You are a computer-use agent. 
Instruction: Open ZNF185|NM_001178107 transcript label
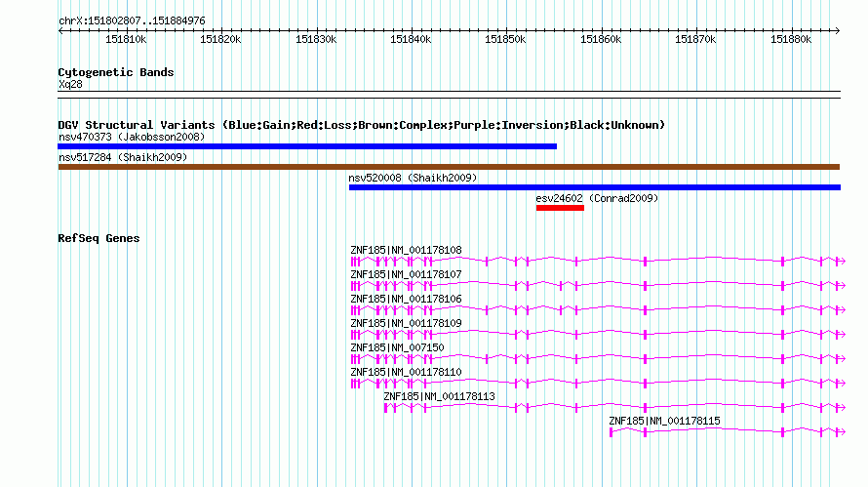click(406, 275)
